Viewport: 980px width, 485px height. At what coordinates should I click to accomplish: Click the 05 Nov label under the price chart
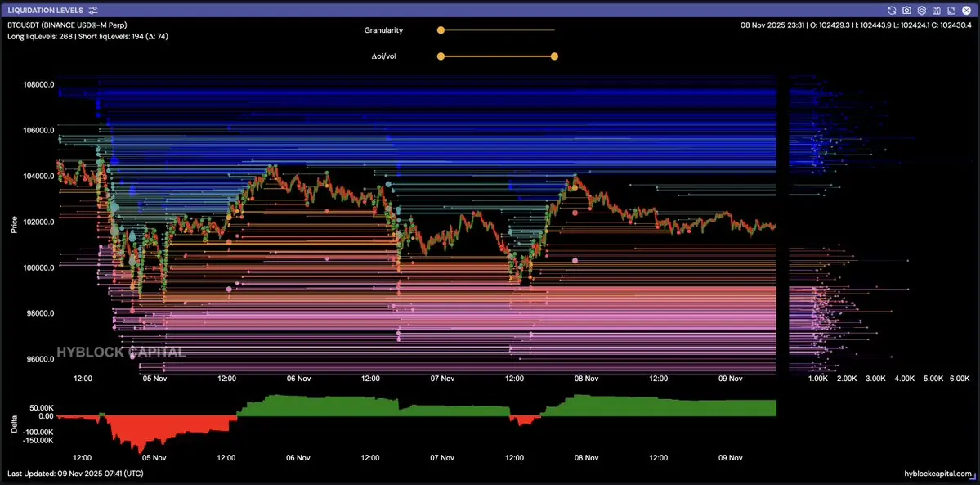point(155,379)
